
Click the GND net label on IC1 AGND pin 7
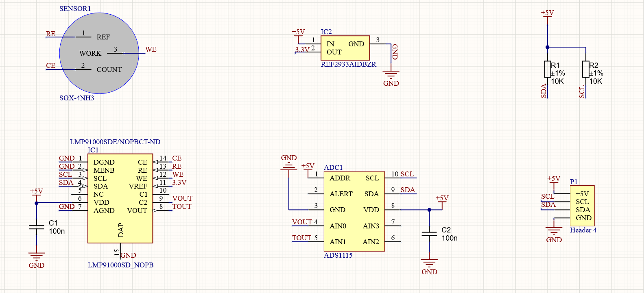coord(67,206)
